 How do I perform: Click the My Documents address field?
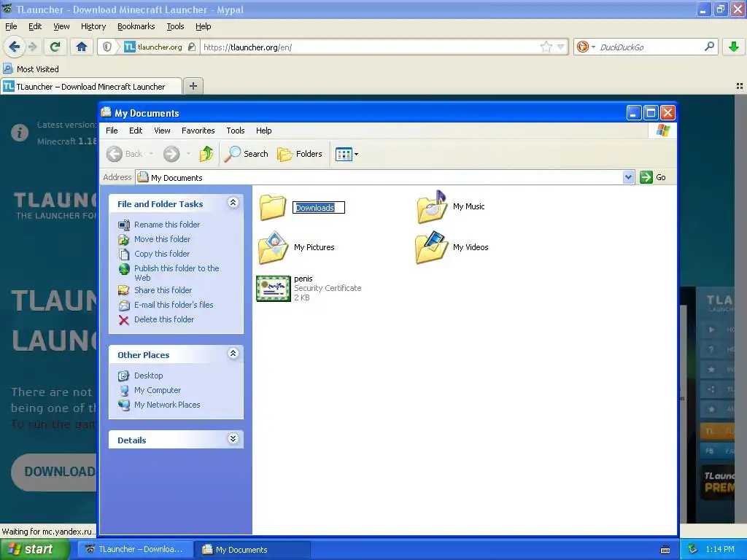coord(379,178)
